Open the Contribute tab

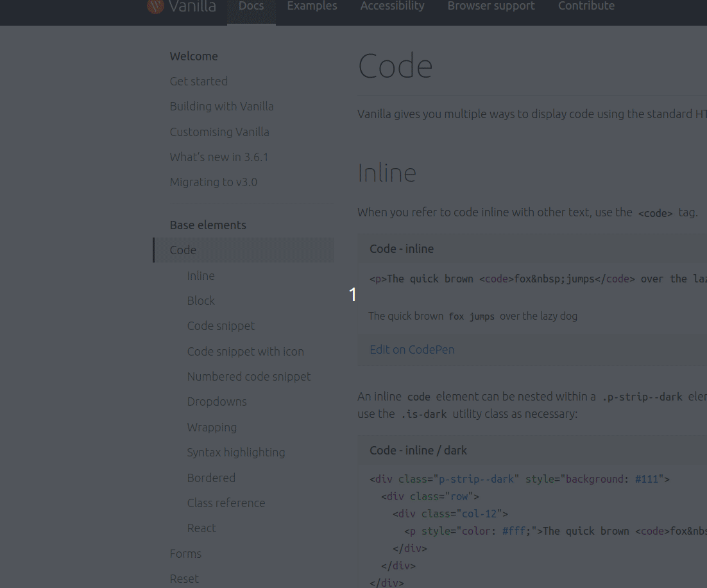pyautogui.click(x=586, y=6)
